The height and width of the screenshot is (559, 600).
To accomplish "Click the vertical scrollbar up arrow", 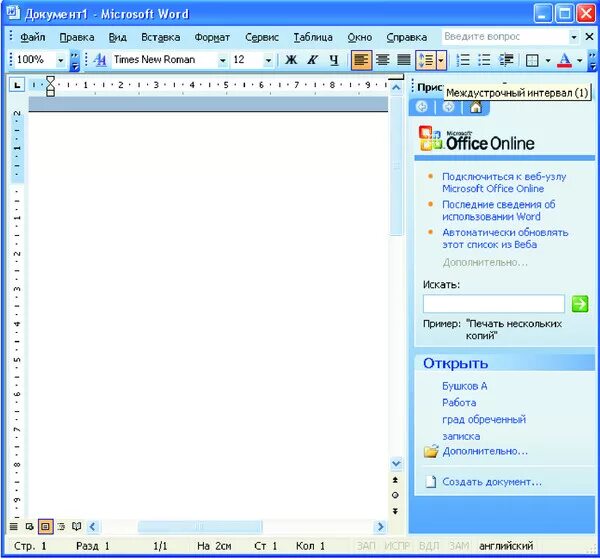I will 396,88.
